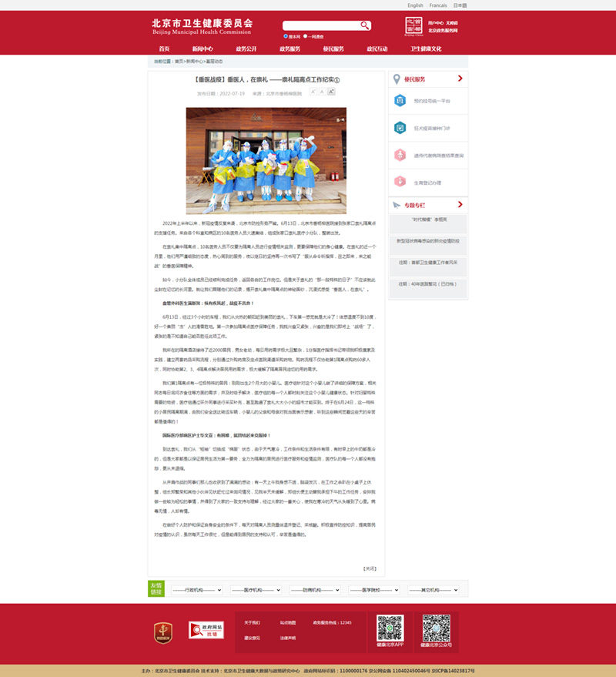
Task: Click the 党政机关 shield emblem in footer
Action: [162, 632]
